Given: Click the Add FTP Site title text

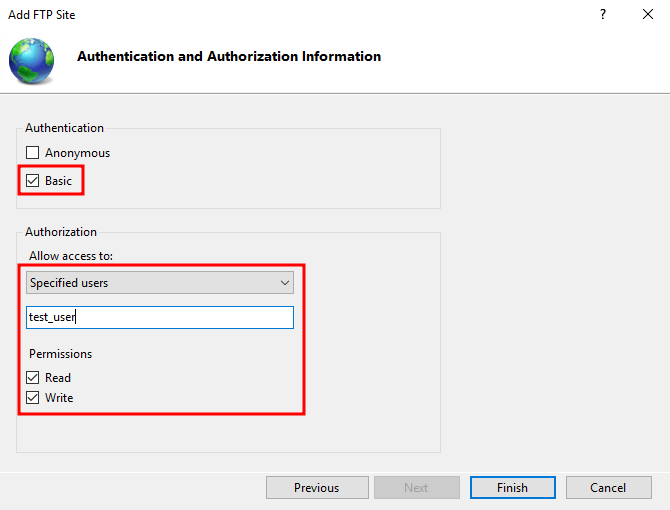Looking at the screenshot, I should 41,15.
